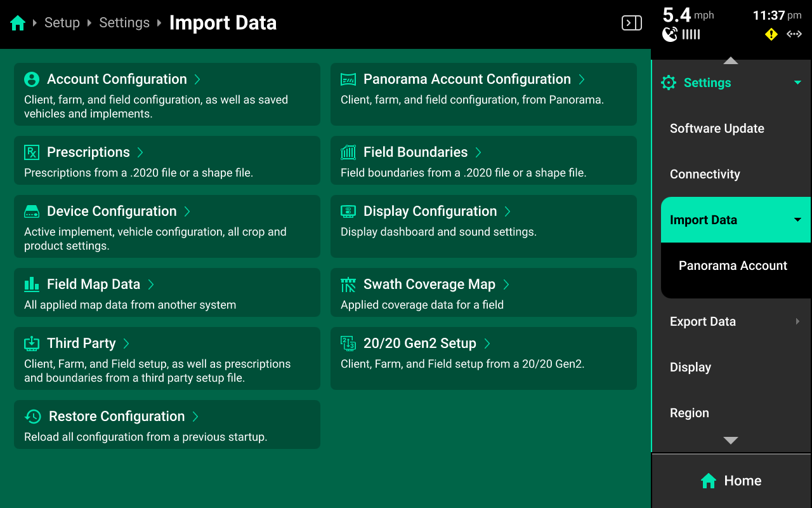Open 20/20 Gen2 Setup title
The image size is (812, 508).
click(x=420, y=344)
